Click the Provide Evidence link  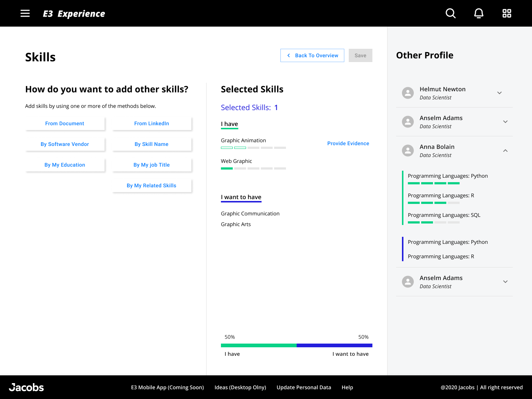click(x=348, y=143)
